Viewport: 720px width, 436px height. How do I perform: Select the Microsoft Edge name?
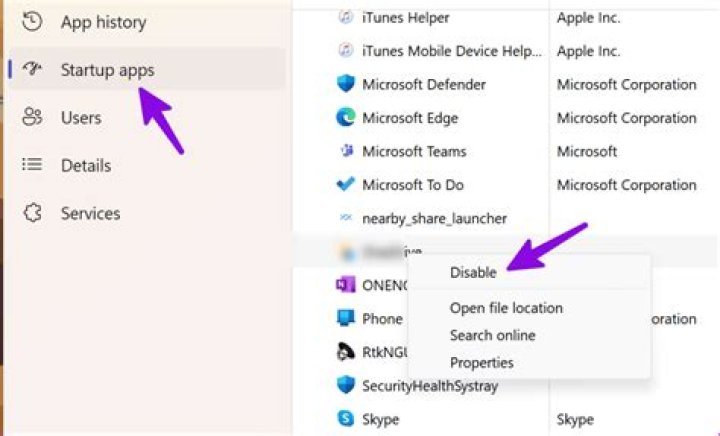(x=410, y=118)
